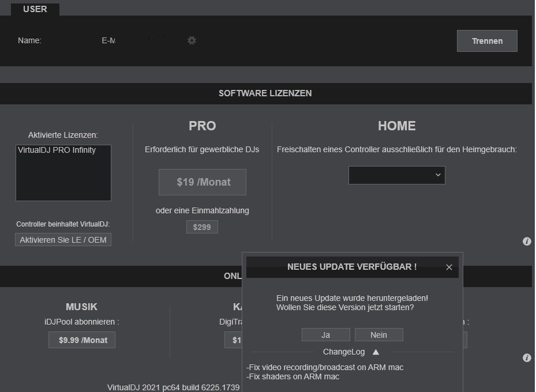
Task: Select VirtualDJ PRO Infinity in license list
Action: coord(57,150)
